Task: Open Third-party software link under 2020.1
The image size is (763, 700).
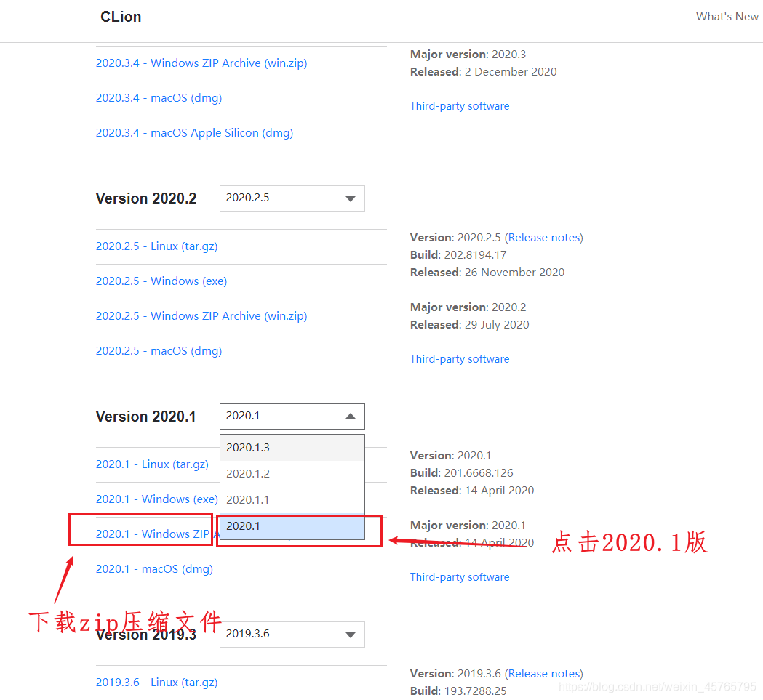Action: [460, 577]
